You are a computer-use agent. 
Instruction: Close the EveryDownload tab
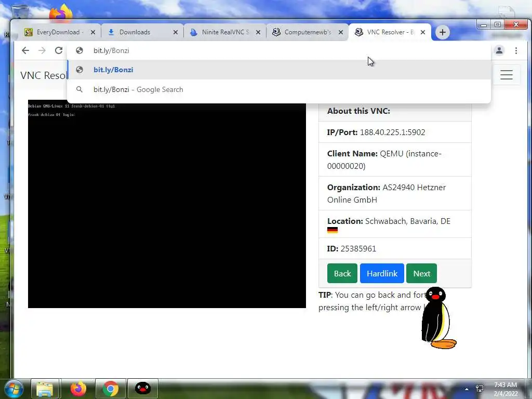pos(92,32)
